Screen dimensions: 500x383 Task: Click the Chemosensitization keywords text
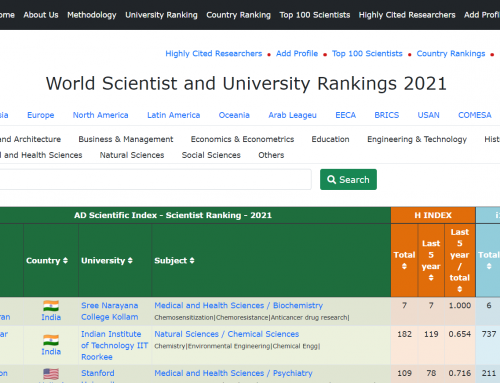coord(252,318)
